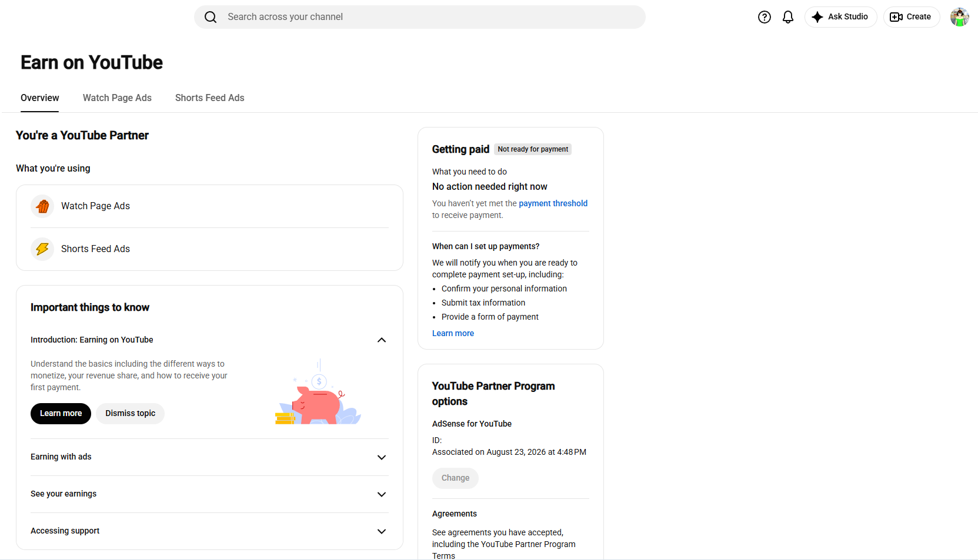
Task: Click the You're a YouTube Partner heading
Action: point(82,136)
